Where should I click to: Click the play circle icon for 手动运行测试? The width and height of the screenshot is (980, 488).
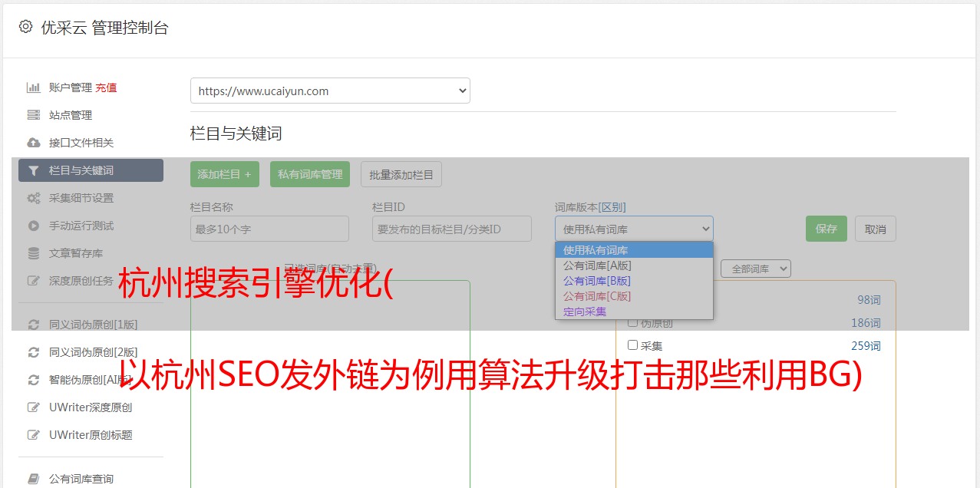[x=33, y=226]
